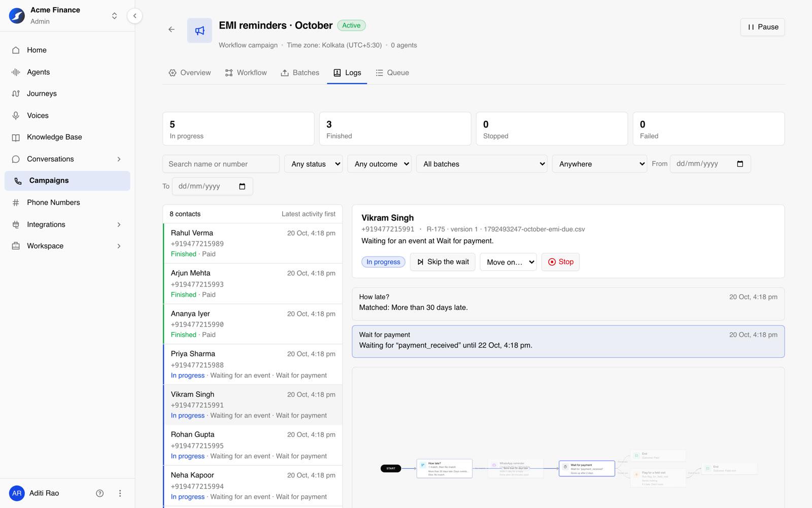Image resolution: width=812 pixels, height=508 pixels.
Task: Select Priya Sharma in the contacts list
Action: [x=253, y=364]
